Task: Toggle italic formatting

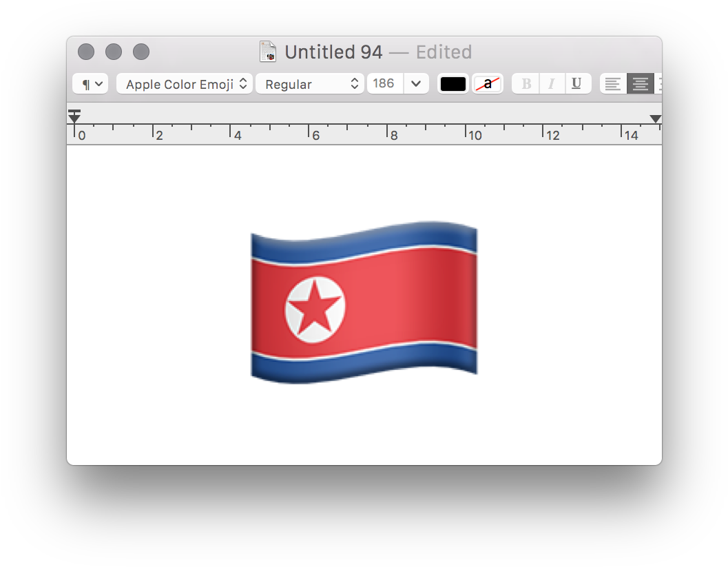Action: pos(552,84)
